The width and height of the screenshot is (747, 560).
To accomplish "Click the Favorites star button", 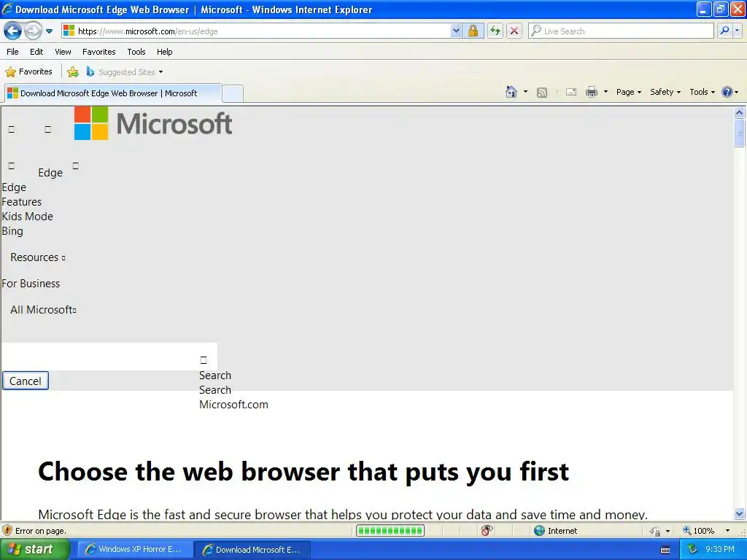I will click(28, 72).
